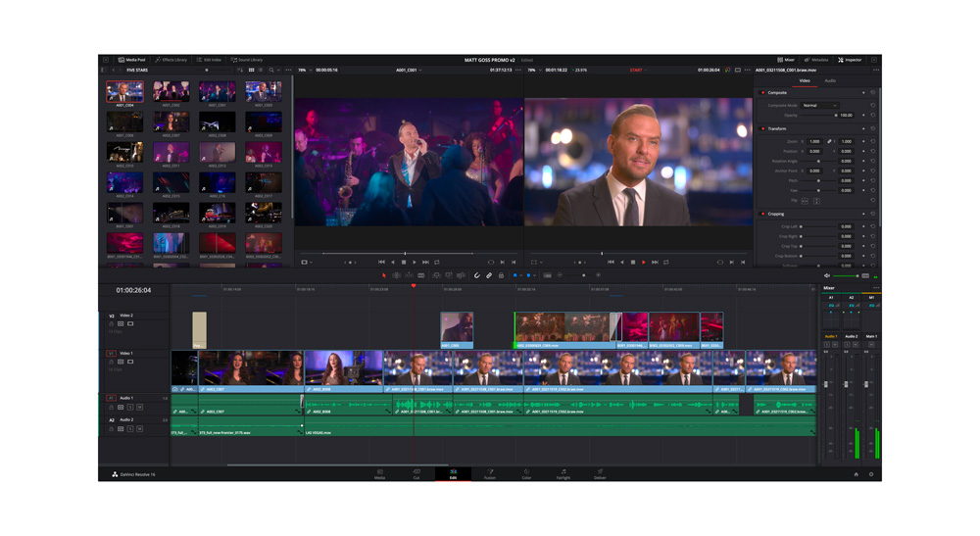Screen dimensions: 980x536
Task: Toggle the Composite section enable switch
Action: [x=762, y=93]
